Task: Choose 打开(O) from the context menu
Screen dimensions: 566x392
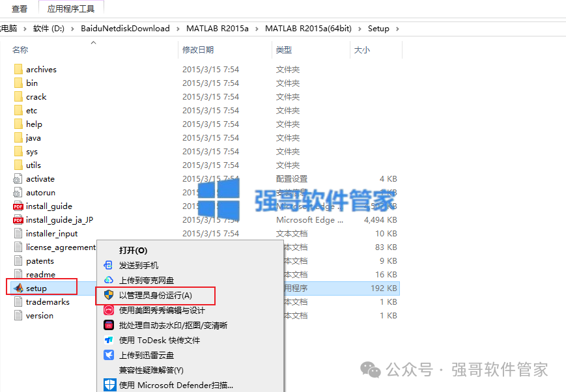Action: [x=134, y=251]
